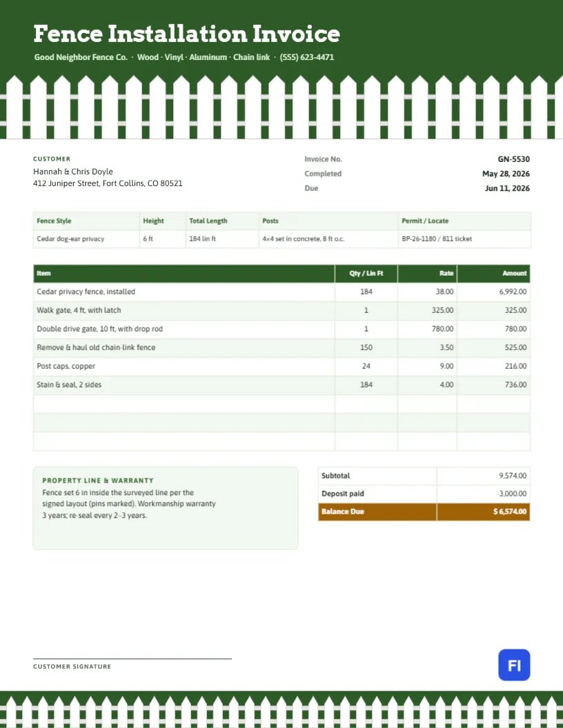Screen dimensions: 563x728
Task: Click the 325.00 rate for walk gate
Action: (442, 310)
